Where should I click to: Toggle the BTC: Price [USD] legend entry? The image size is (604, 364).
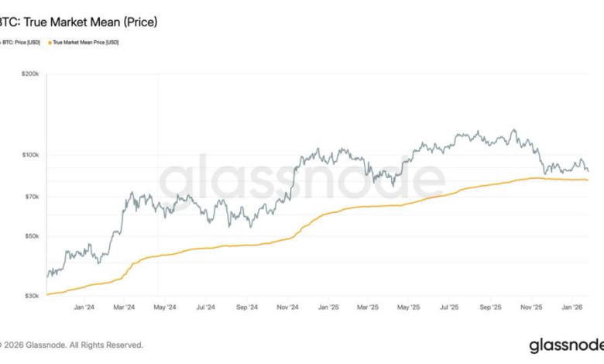point(20,42)
